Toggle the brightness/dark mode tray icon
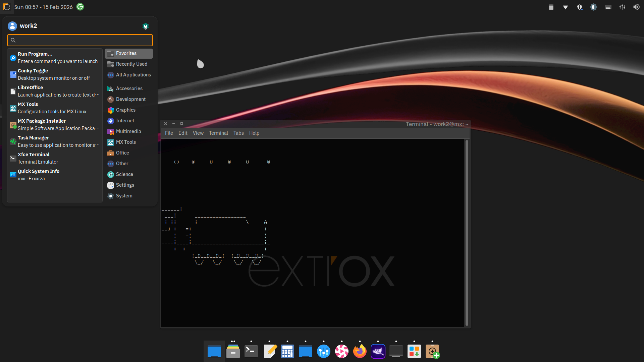Screen dimensions: 644x362 [x=594, y=7]
